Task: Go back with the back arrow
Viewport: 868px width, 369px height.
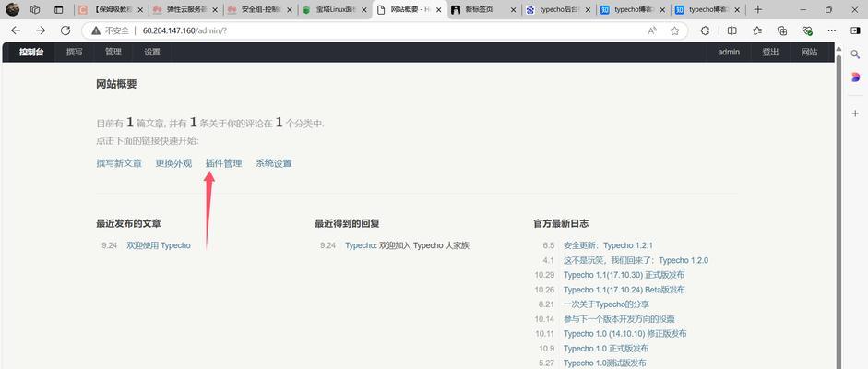Action: coord(16,31)
